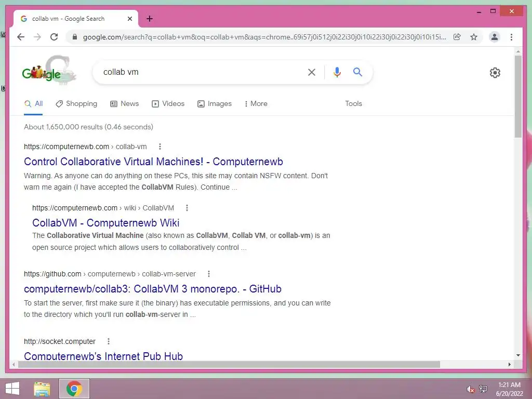532x399 pixels.
Task: Close the 'collab vm - Google Search' tab
Action: (x=129, y=19)
